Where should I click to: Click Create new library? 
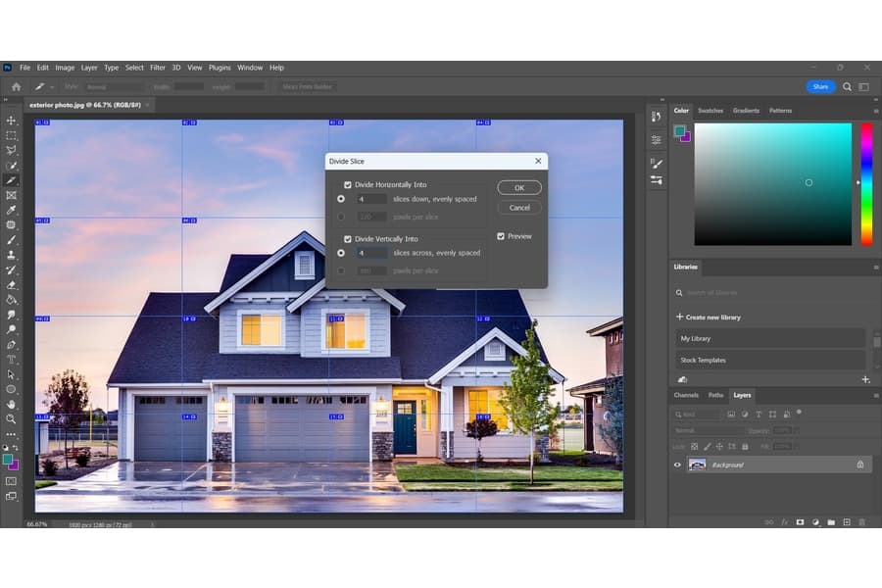709,318
